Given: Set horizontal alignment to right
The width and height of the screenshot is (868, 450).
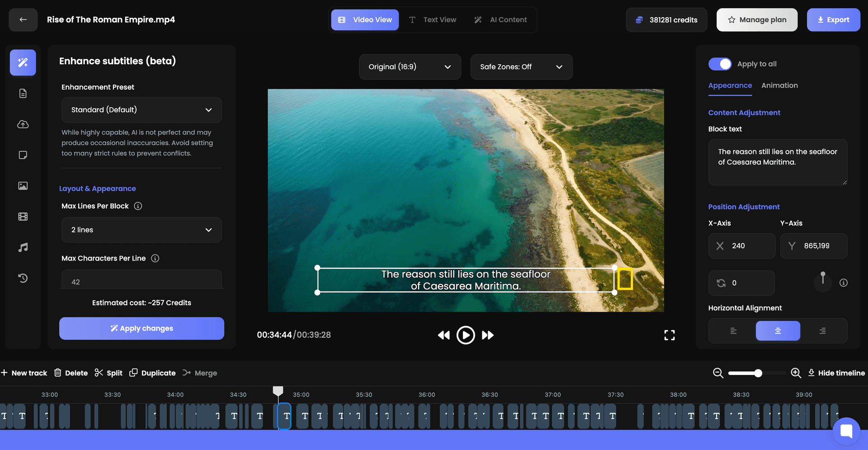Looking at the screenshot, I should [x=822, y=331].
